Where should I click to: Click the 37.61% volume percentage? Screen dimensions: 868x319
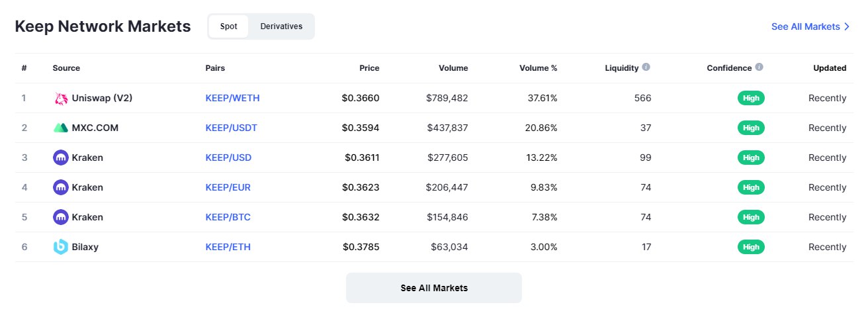coord(541,98)
